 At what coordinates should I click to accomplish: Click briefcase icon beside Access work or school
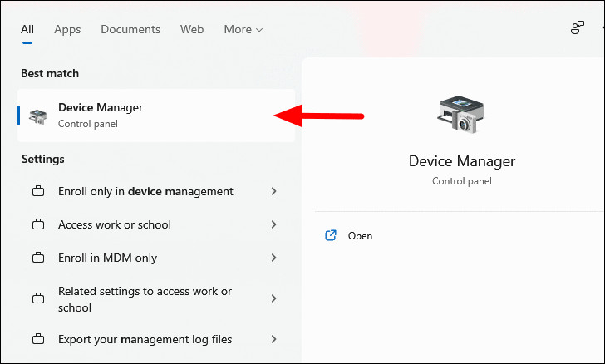38,224
